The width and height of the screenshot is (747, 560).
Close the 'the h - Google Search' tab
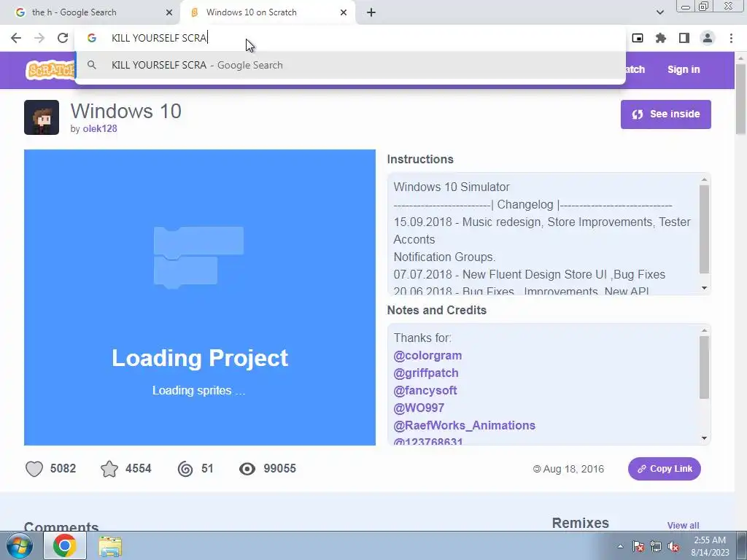tap(169, 12)
